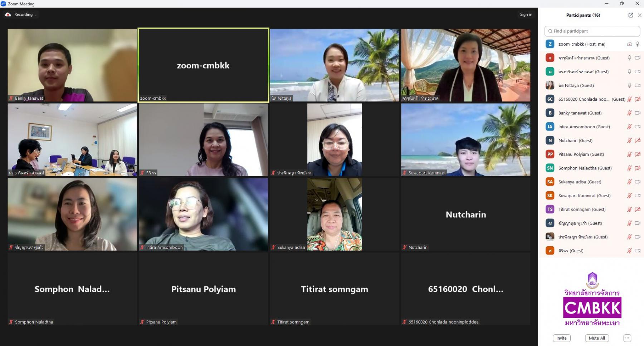Click the microphone icon for zoom-cmbkk host

point(637,44)
